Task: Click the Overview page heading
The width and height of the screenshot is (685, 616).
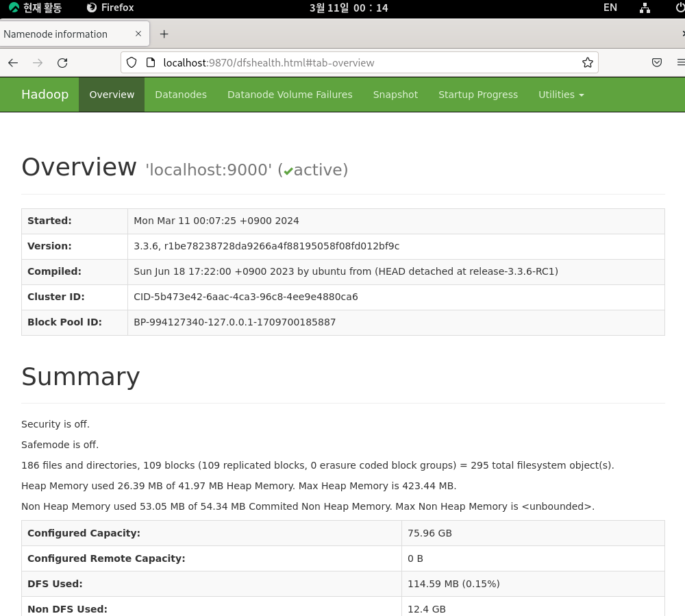Action: (79, 167)
